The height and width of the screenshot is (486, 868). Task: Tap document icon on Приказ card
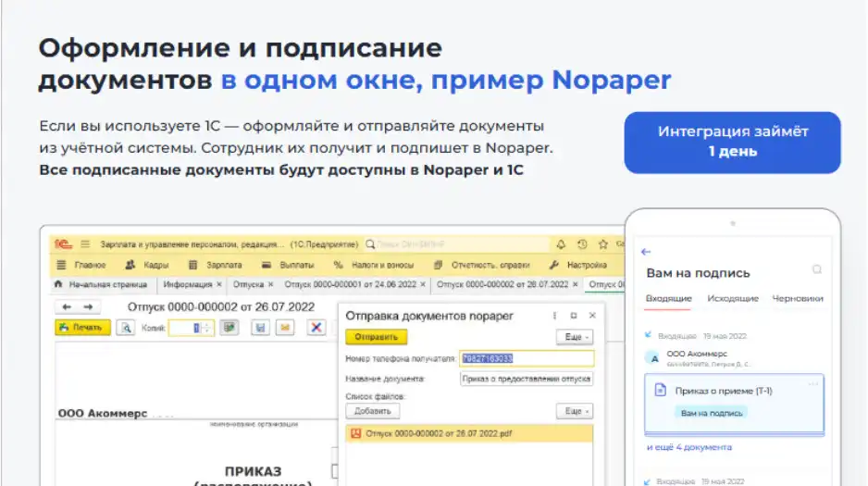[661, 390]
